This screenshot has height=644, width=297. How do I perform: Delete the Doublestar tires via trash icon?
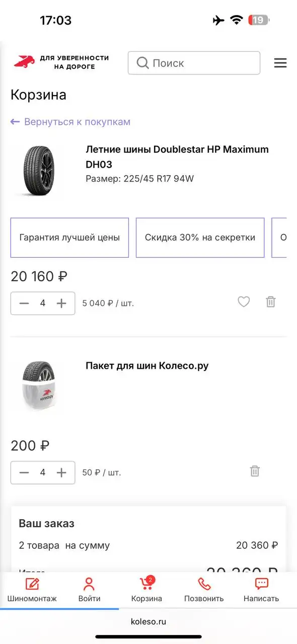click(270, 302)
